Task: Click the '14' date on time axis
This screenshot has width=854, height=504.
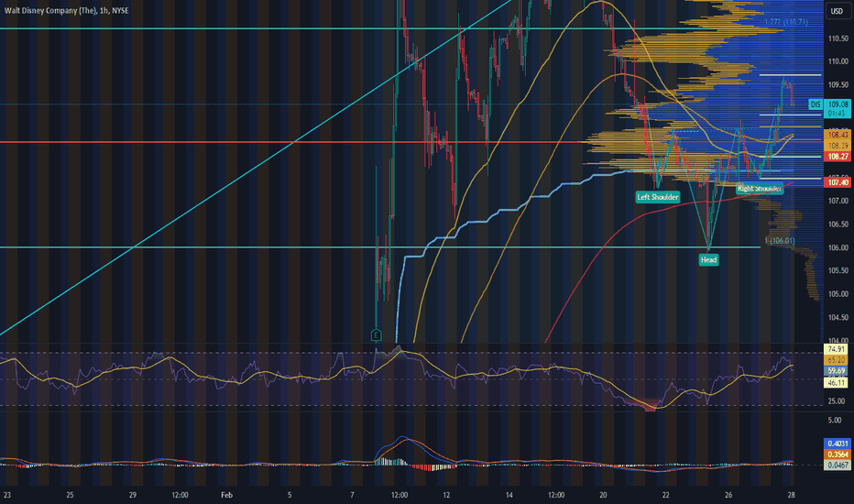Action: [x=509, y=495]
